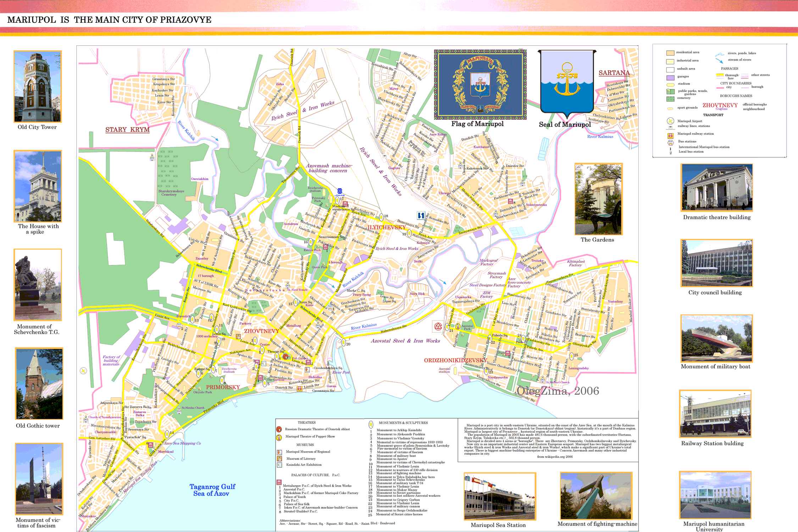
Task: Click the Theatre of Puppet-Show legend icon
Action: pos(279,437)
